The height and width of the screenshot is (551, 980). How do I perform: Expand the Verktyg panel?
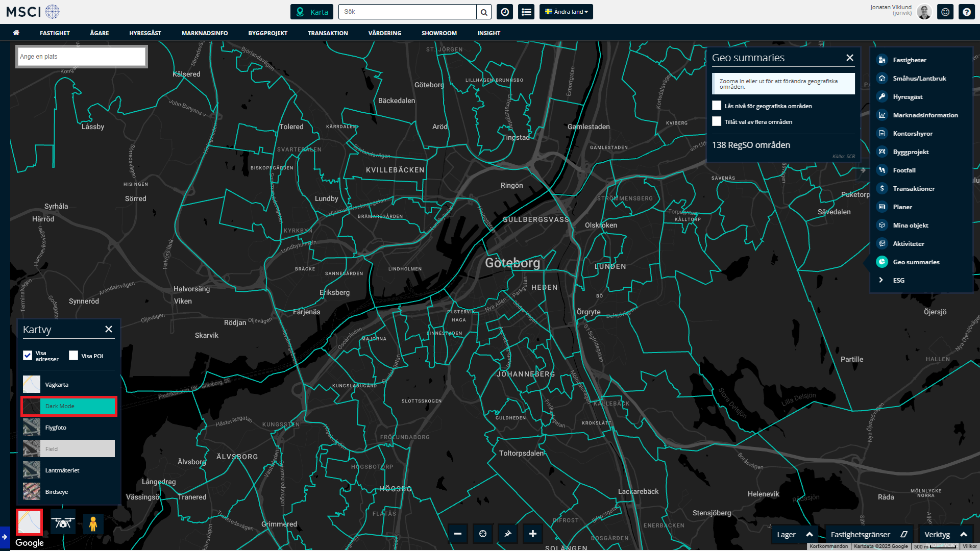tap(945, 535)
